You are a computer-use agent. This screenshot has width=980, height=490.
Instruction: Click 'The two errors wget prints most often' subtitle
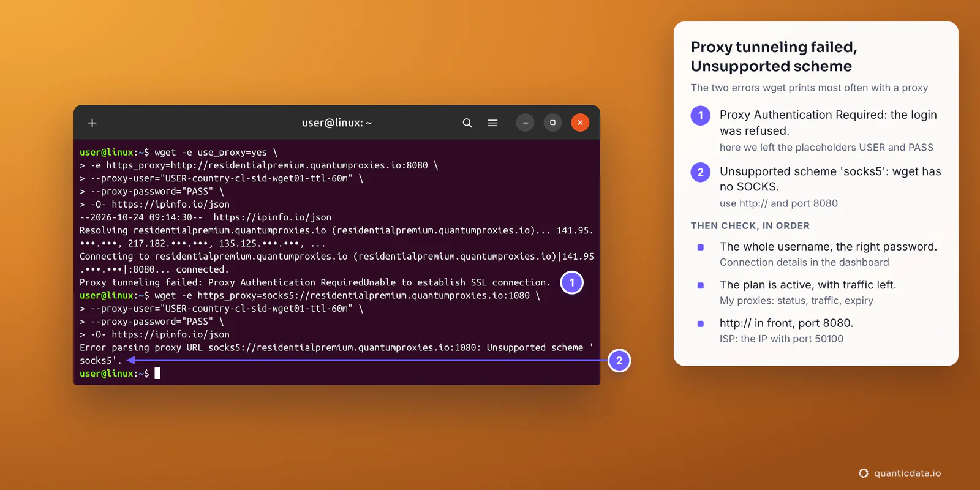[809, 88]
